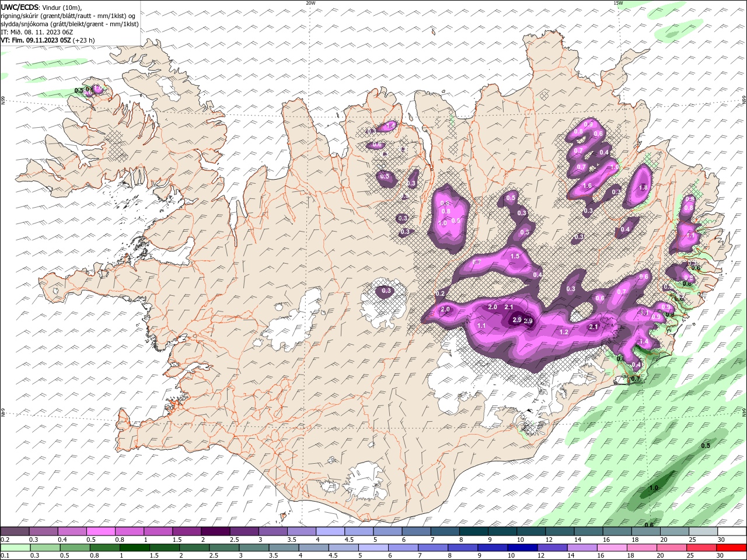Screen dimensions: 747x560
Task: Select the snow legend swatch between 25 and 30
Action: pos(703,531)
